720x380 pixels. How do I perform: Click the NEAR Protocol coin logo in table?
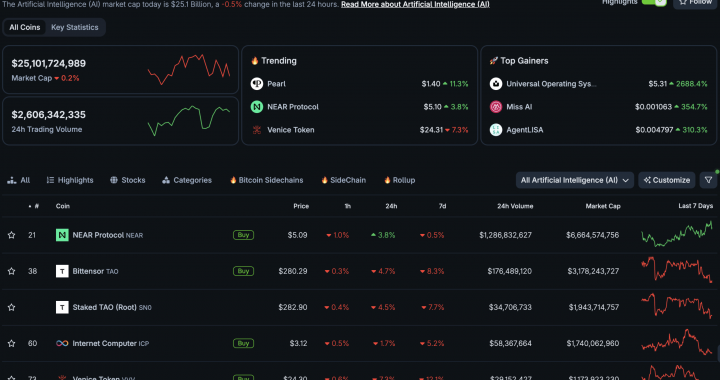click(x=62, y=235)
